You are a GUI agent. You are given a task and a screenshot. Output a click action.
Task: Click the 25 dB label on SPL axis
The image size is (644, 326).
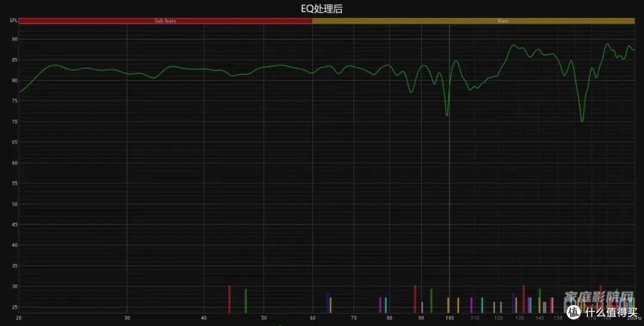(x=15, y=307)
